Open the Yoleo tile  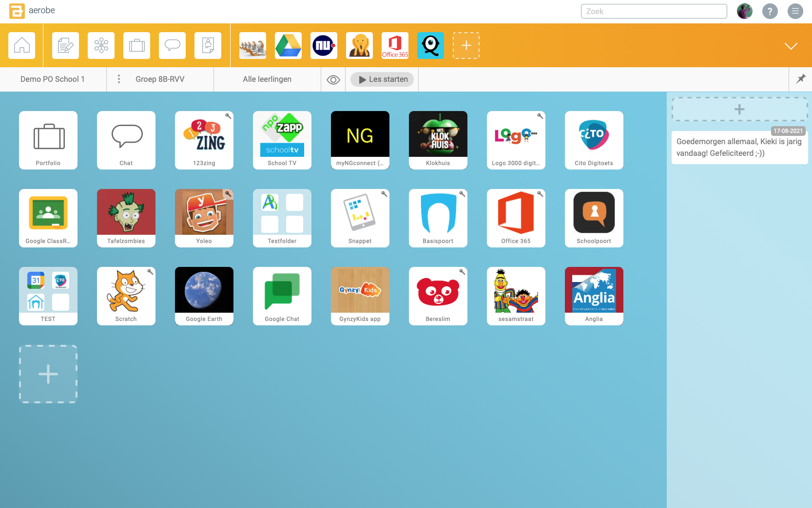point(204,218)
